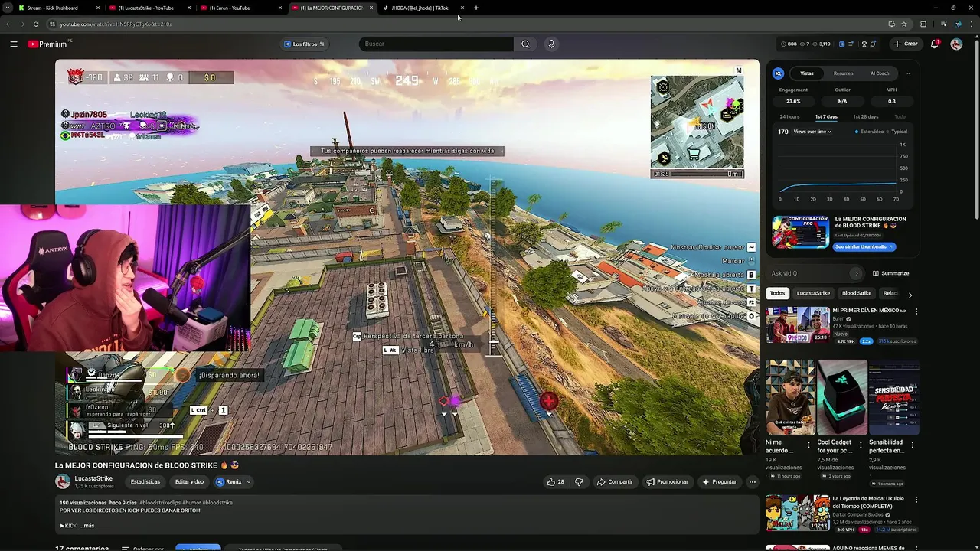
Task: Select the AI Coach tab
Action: coord(880,73)
